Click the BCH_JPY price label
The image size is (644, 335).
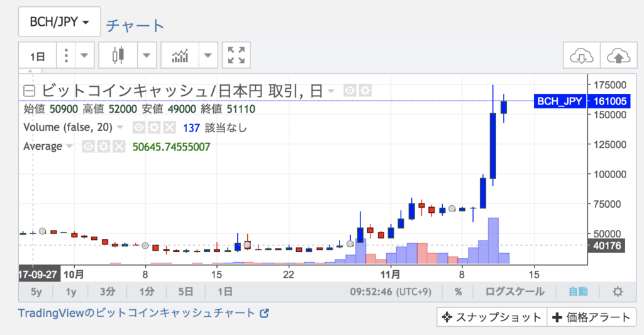pos(560,101)
